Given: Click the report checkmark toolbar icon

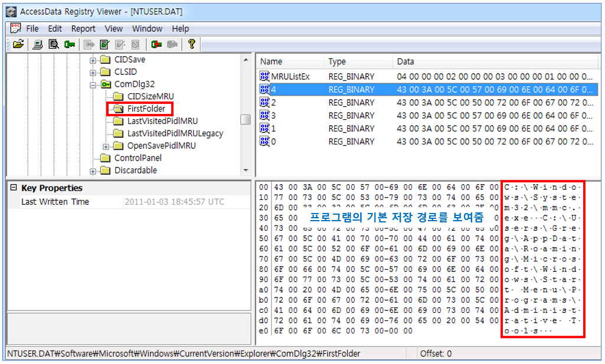Looking at the screenshot, I should (x=104, y=44).
